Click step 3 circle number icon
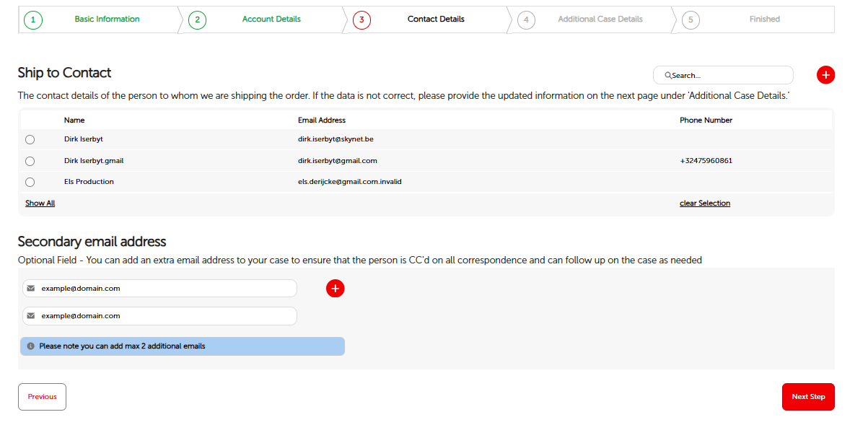The width and height of the screenshot is (868, 425). [x=361, y=19]
